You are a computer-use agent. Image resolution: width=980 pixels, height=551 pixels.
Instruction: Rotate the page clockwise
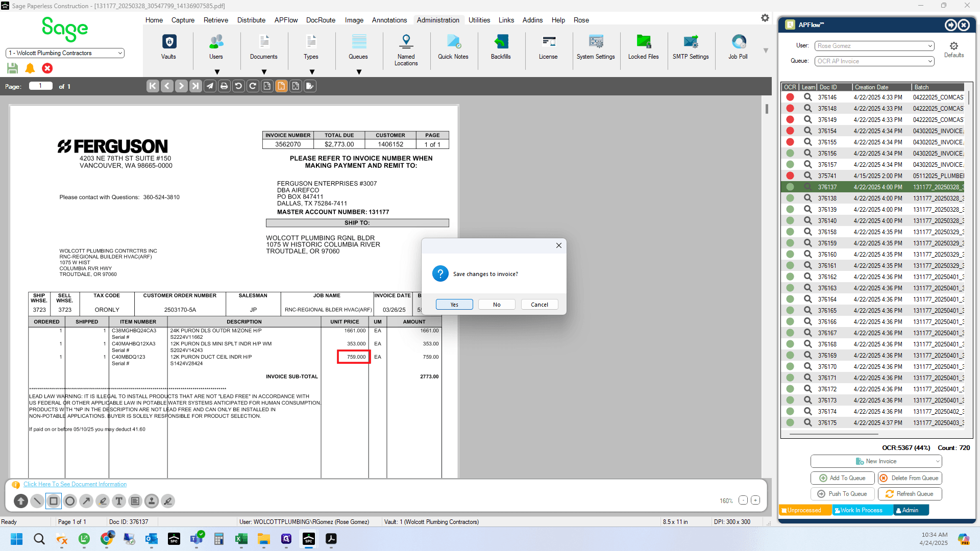coord(253,86)
